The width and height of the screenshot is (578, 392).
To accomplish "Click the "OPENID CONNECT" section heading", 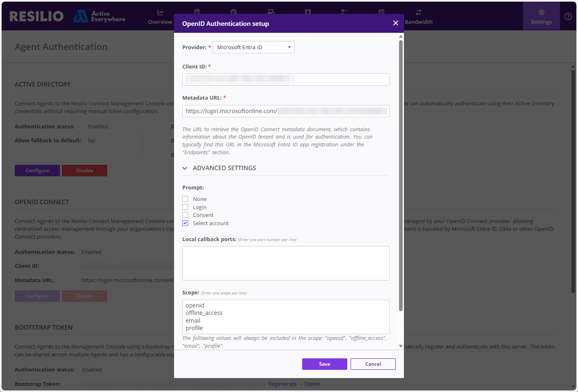I will (x=42, y=202).
